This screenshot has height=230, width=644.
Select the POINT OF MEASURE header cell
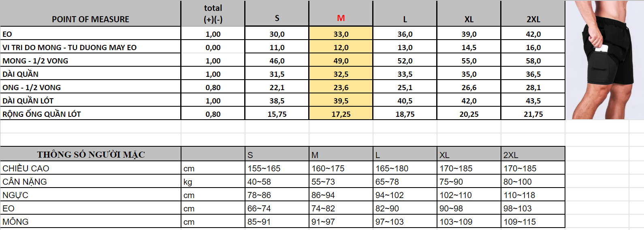[x=90, y=14]
